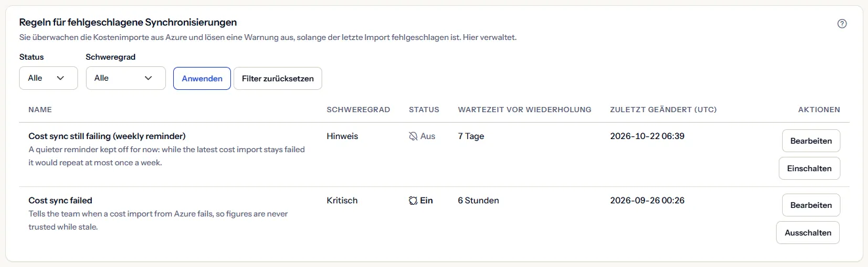Edit the weekly reminder rule via Bearbeiten
This screenshot has height=267, width=868.
[x=811, y=141]
